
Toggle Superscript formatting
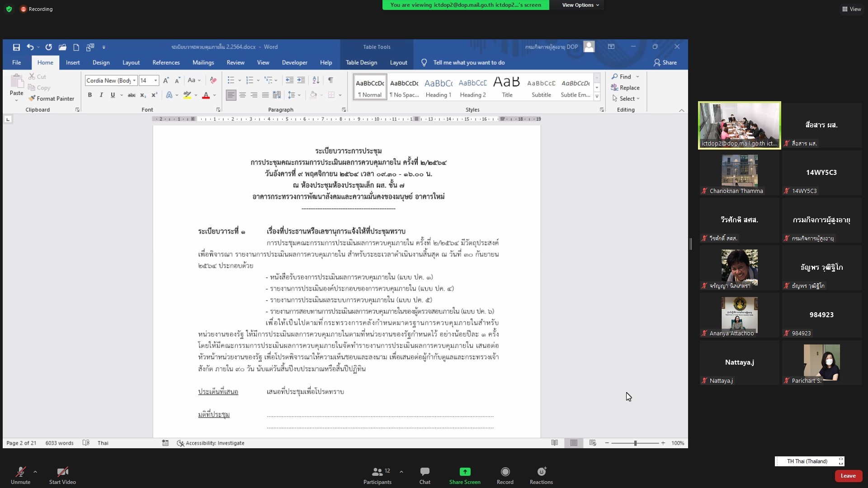pos(154,95)
